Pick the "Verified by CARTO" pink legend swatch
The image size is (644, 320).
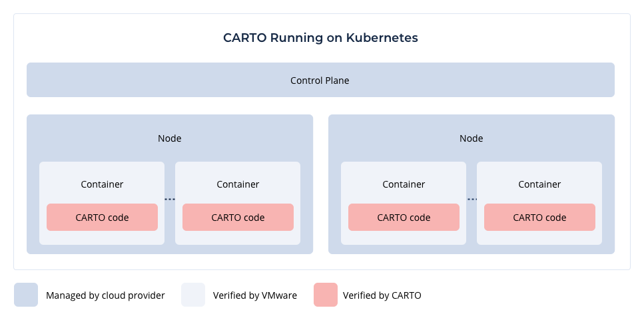point(325,295)
